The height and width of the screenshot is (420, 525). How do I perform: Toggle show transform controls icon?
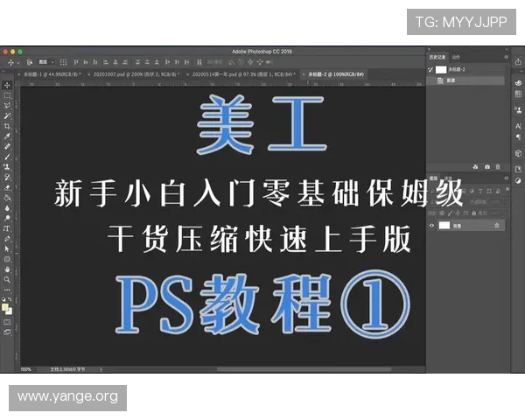point(63,62)
